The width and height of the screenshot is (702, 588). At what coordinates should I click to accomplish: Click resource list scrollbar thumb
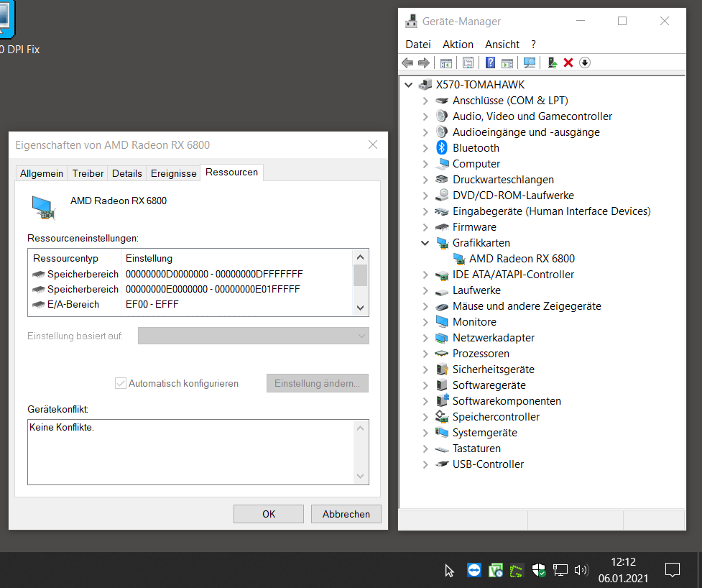click(x=361, y=275)
